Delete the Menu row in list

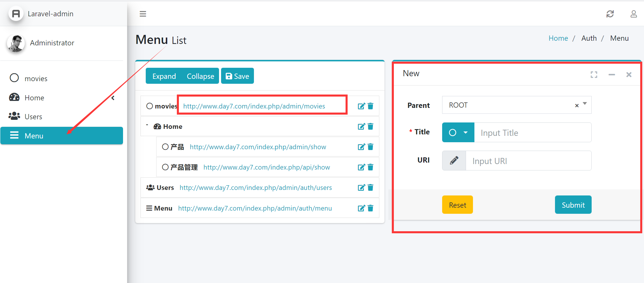tap(371, 208)
